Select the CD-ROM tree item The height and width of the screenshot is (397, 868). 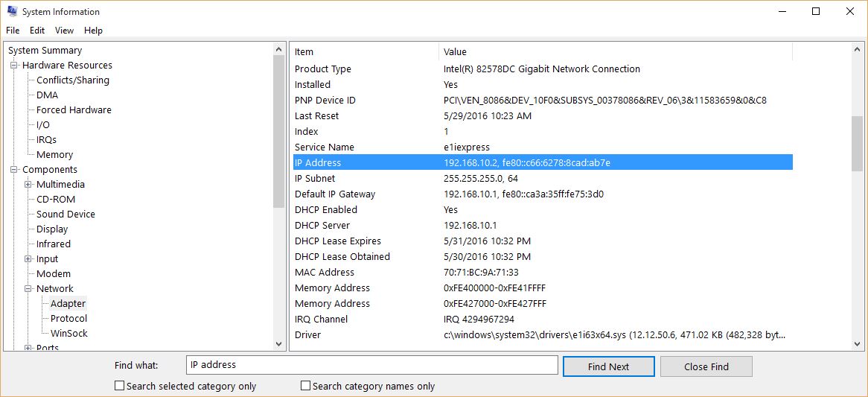click(55, 200)
